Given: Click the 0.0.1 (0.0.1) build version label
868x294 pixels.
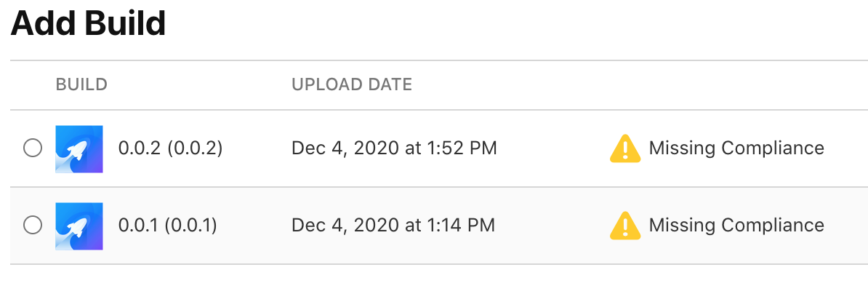Looking at the screenshot, I should coord(168,226).
